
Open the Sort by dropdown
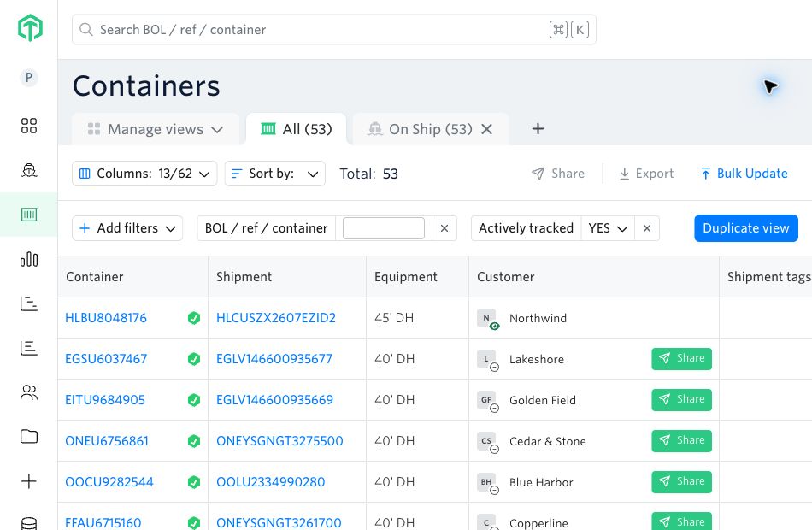[x=274, y=174]
